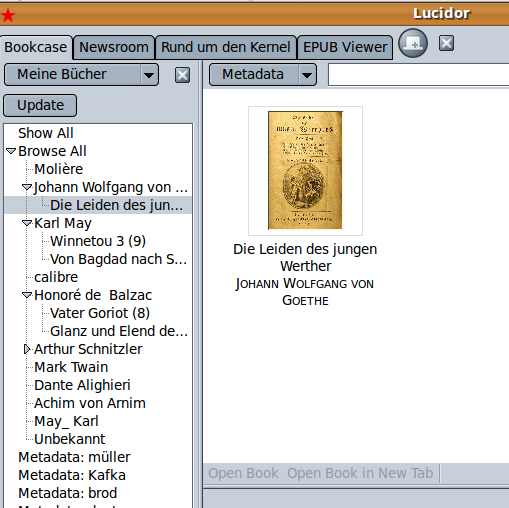Click the book title Die Leiden des jungen Werther

pos(305,257)
